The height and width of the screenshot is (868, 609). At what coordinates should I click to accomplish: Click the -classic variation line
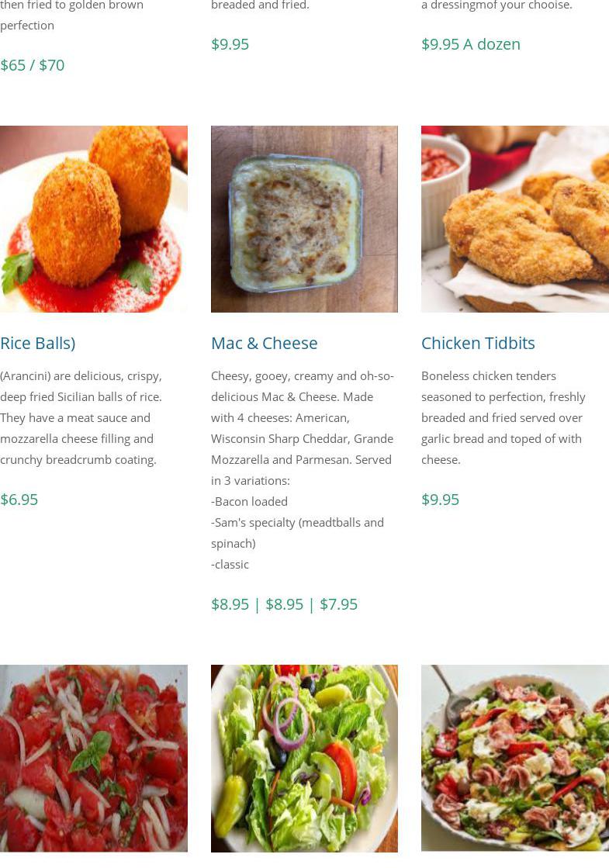pos(230,565)
